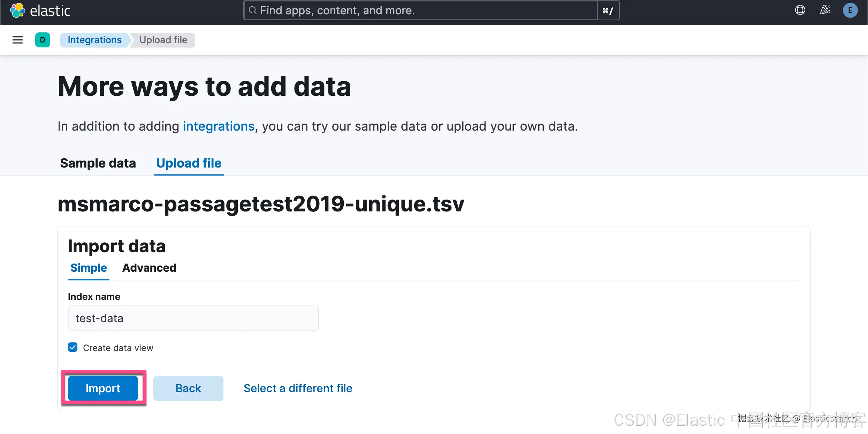Open the hamburger navigation menu
Viewport: 868px width, 434px height.
click(17, 40)
